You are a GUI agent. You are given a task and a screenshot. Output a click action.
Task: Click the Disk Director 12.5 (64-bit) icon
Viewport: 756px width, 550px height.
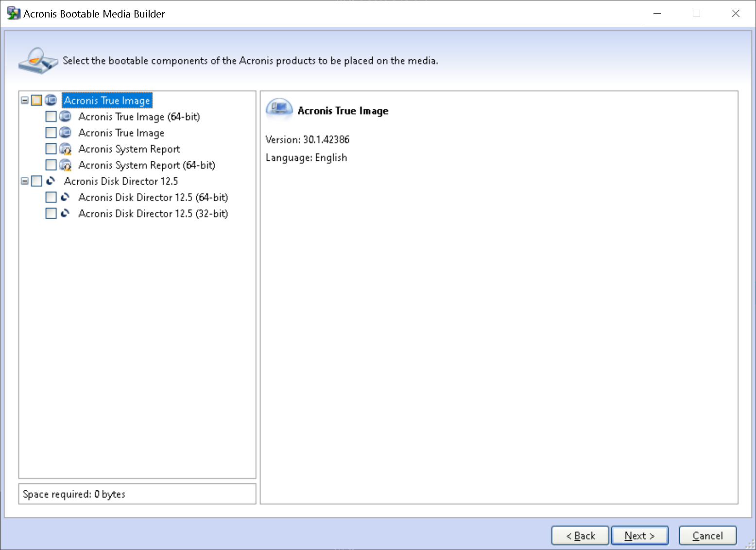[65, 197]
